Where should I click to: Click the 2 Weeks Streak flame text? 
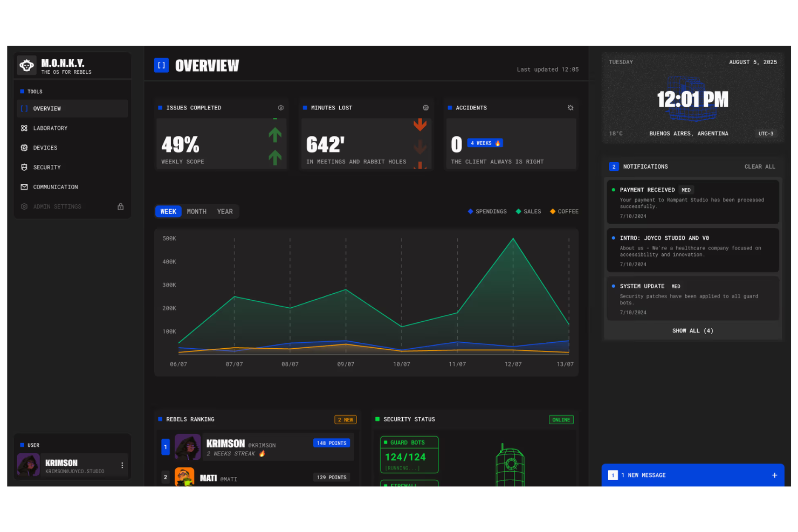[x=236, y=454]
